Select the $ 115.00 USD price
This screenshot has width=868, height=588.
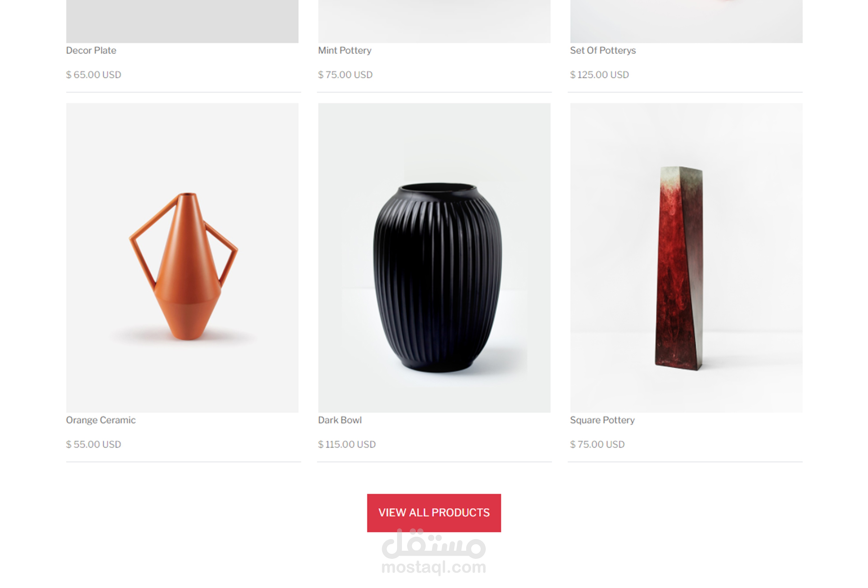click(x=347, y=444)
